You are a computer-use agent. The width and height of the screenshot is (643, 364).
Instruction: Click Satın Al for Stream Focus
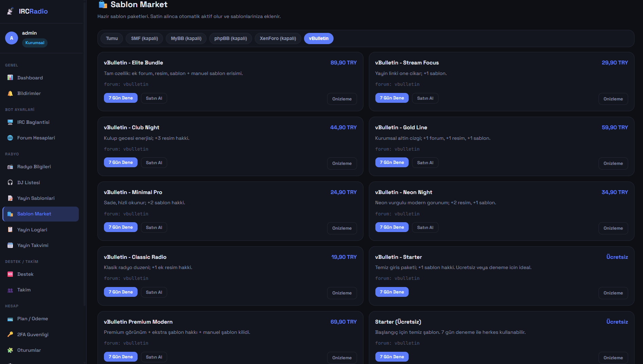pyautogui.click(x=425, y=98)
